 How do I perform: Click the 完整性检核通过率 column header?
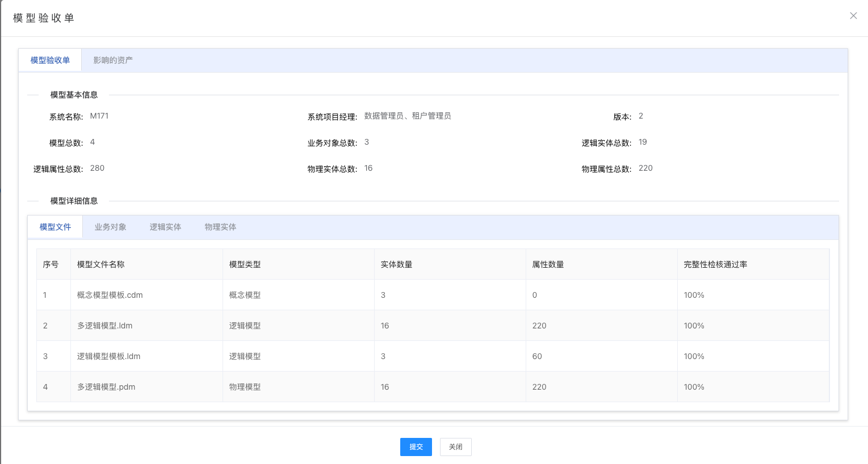tap(716, 264)
